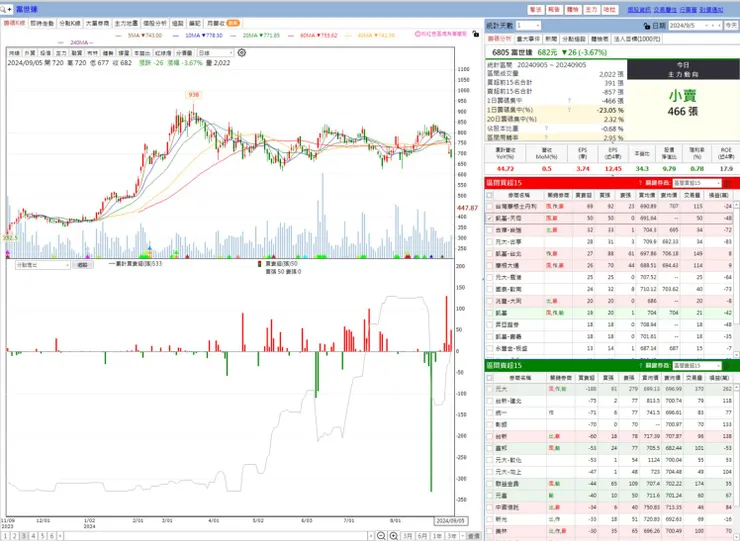Click the help icon beside 區間周轉率
The height and width of the screenshot is (541, 740).
click(x=546, y=137)
